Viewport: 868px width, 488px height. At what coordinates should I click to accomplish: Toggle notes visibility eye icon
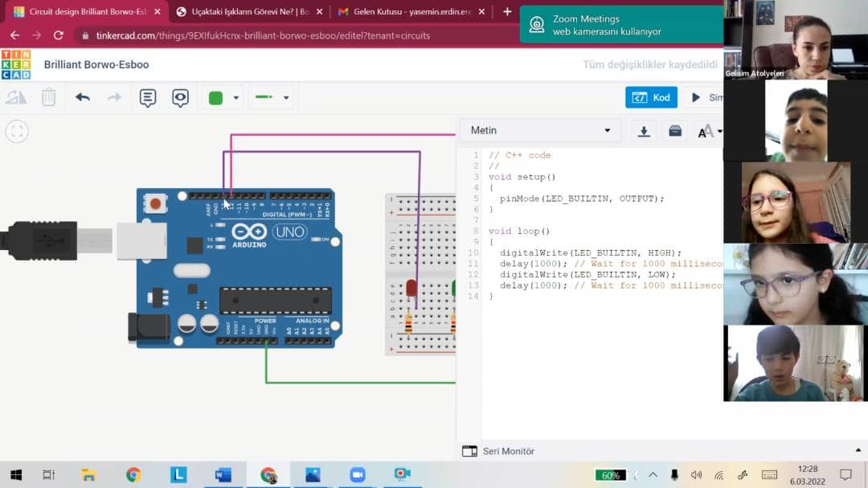[x=181, y=97]
